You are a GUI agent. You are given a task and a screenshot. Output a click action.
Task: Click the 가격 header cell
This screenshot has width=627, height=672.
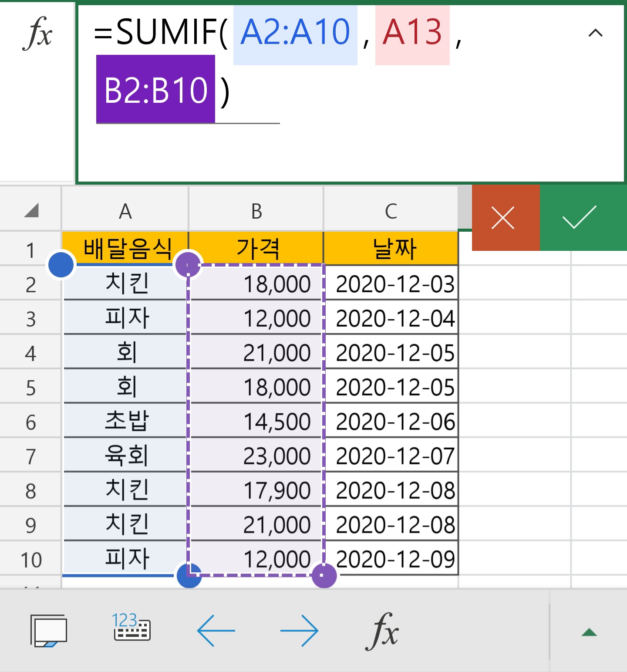[x=256, y=249]
